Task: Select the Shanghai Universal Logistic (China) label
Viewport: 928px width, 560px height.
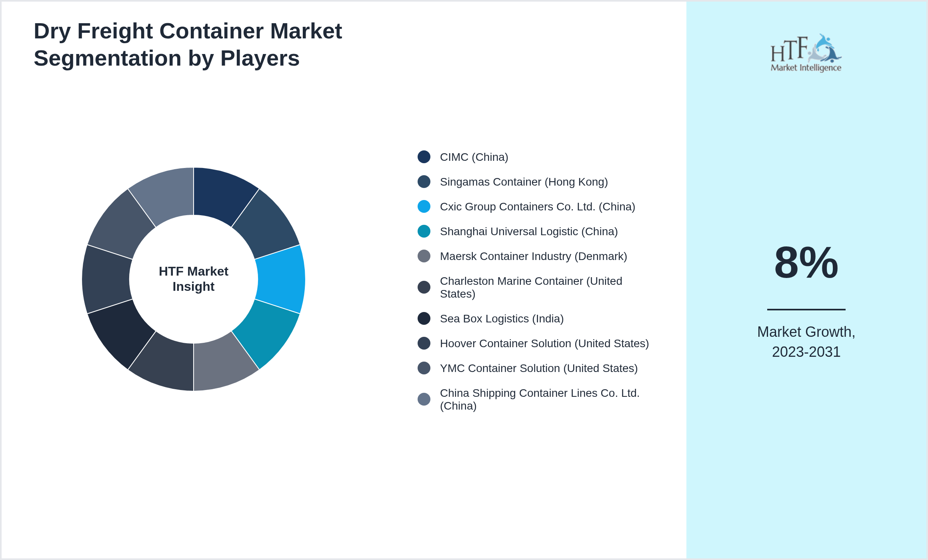Action: point(529,232)
